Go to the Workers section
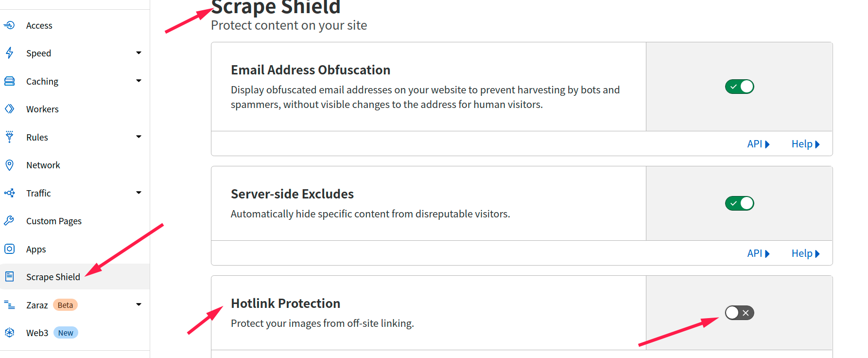The width and height of the screenshot is (868, 358). point(42,109)
